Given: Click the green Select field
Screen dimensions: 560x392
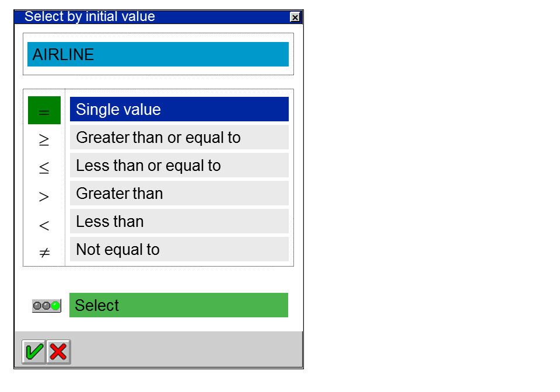Looking at the screenshot, I should (178, 305).
